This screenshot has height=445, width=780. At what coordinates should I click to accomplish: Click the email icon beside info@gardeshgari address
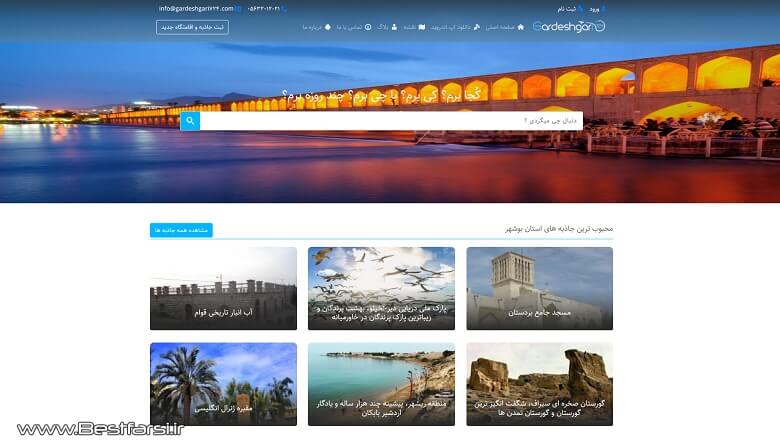click(238, 8)
